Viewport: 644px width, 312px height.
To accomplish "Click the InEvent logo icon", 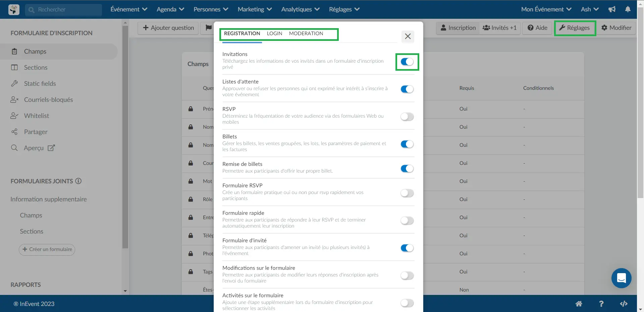I will coord(14,9).
